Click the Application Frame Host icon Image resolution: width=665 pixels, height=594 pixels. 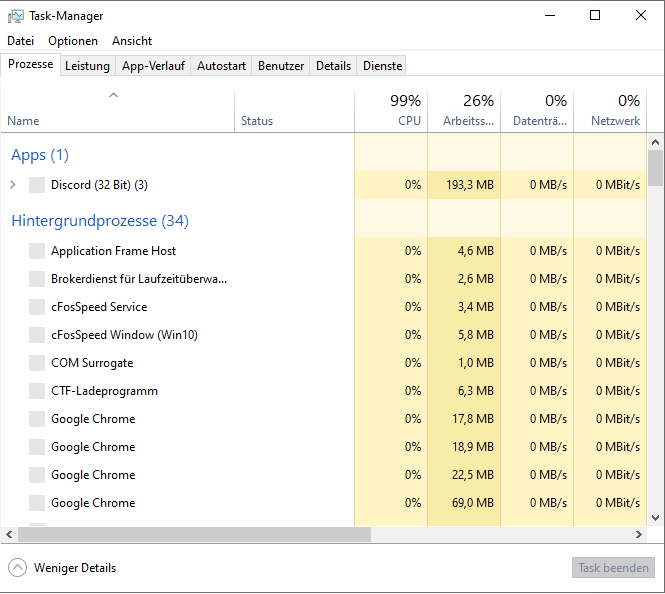point(37,251)
